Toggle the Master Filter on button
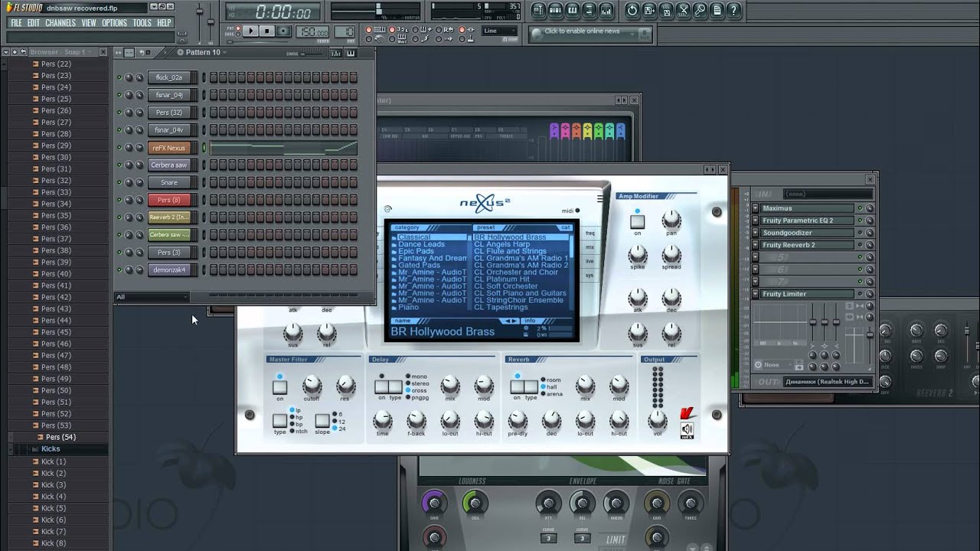Viewport: 980px width, 551px height. 279,387
